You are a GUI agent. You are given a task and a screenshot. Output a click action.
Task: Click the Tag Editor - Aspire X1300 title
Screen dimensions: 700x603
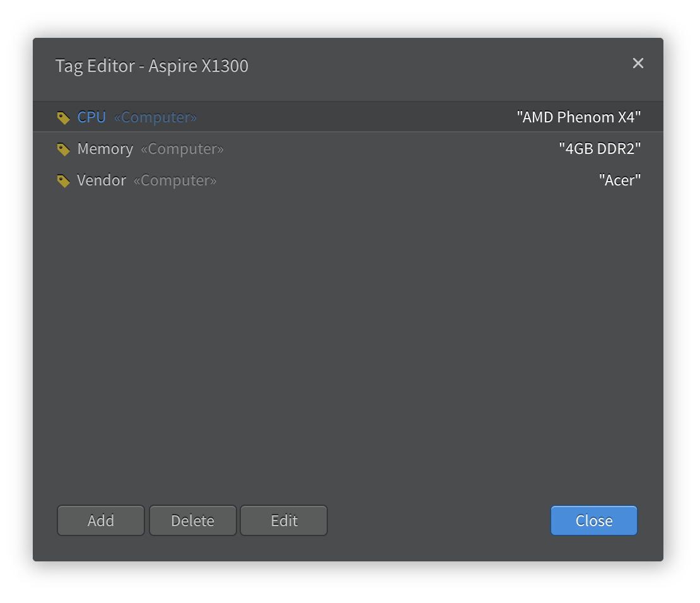pyautogui.click(x=152, y=66)
